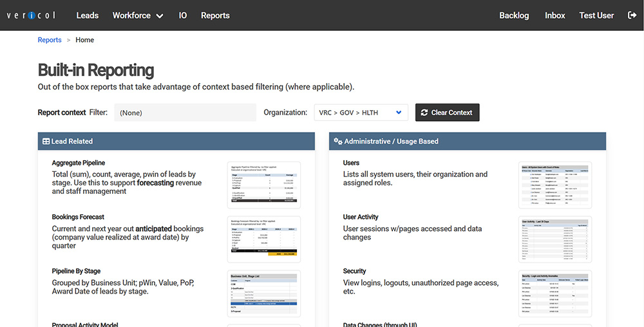Viewport: 644px width, 327px height.
Task: Click the Lead Related table icon
Action: click(46, 141)
